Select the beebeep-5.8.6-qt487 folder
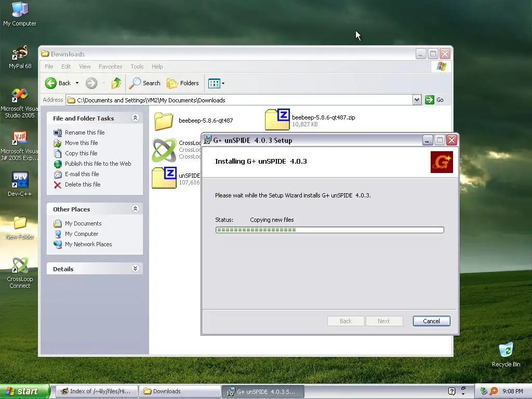This screenshot has height=399, width=532. coord(193,121)
